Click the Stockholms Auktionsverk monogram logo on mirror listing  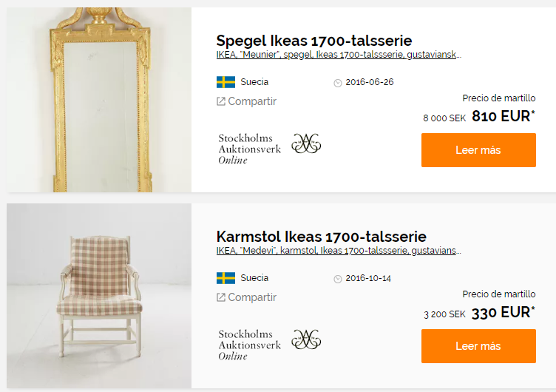[306, 143]
